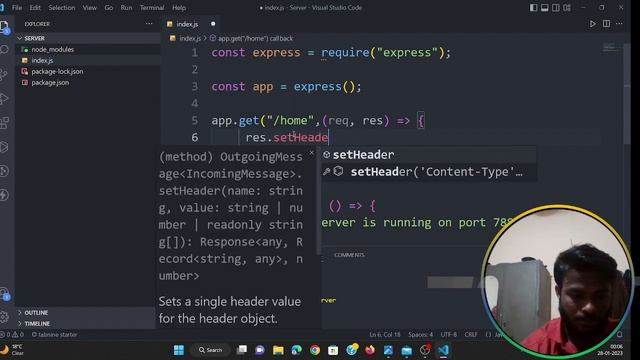Open the Selection menu

pos(62,8)
